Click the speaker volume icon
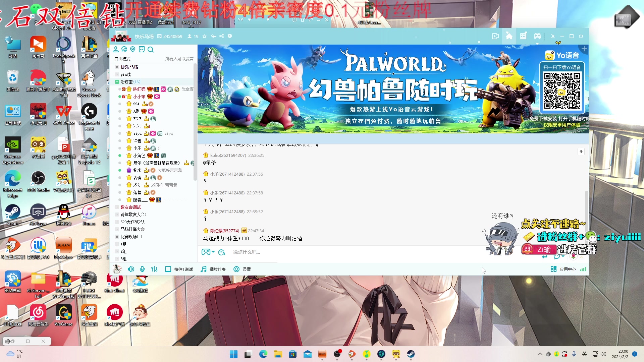This screenshot has height=362, width=644. click(131, 269)
